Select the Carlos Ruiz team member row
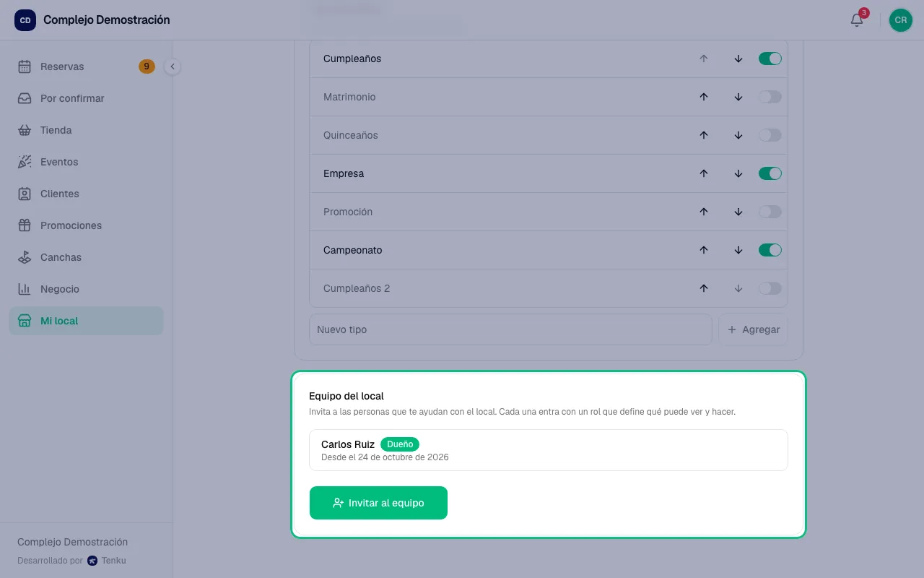The image size is (924, 578). [x=549, y=450]
